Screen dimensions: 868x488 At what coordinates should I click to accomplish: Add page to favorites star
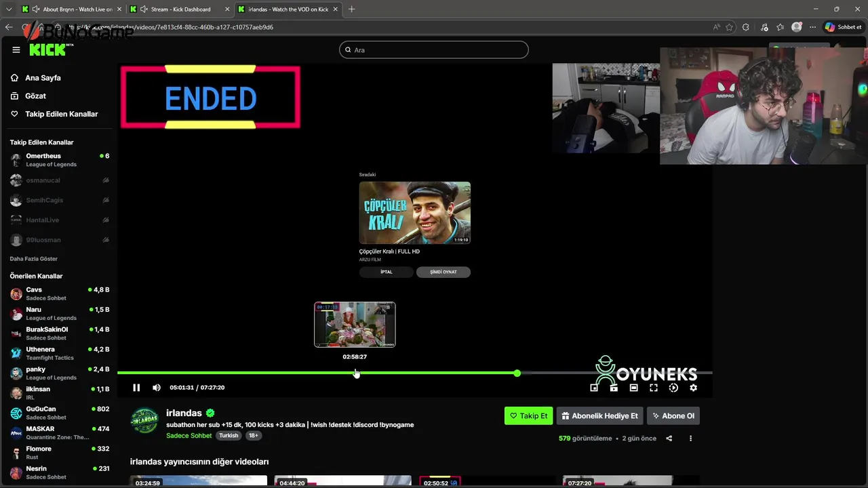tap(730, 27)
